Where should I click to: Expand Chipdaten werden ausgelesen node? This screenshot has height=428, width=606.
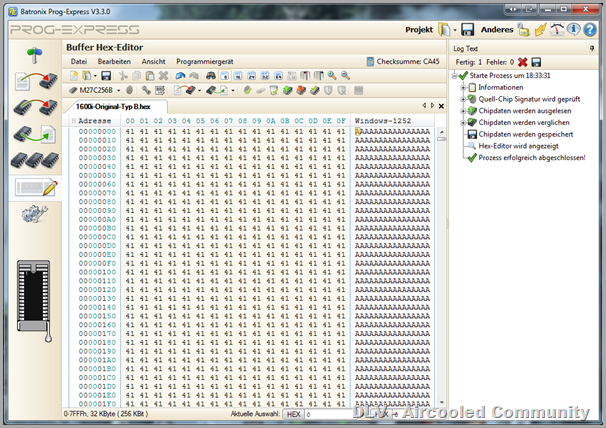pyautogui.click(x=464, y=110)
